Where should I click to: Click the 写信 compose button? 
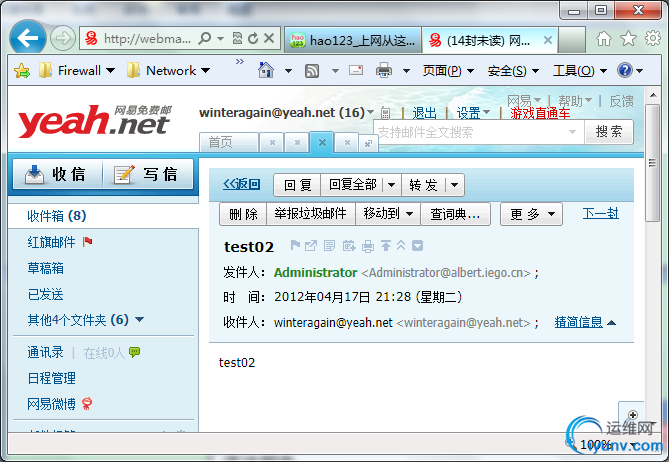[148, 174]
